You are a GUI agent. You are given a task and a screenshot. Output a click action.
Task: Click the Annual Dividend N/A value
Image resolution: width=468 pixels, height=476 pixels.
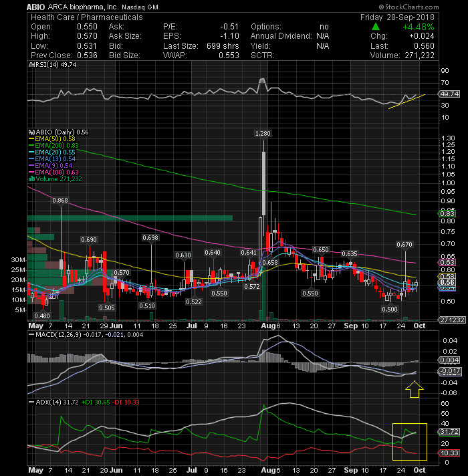323,36
